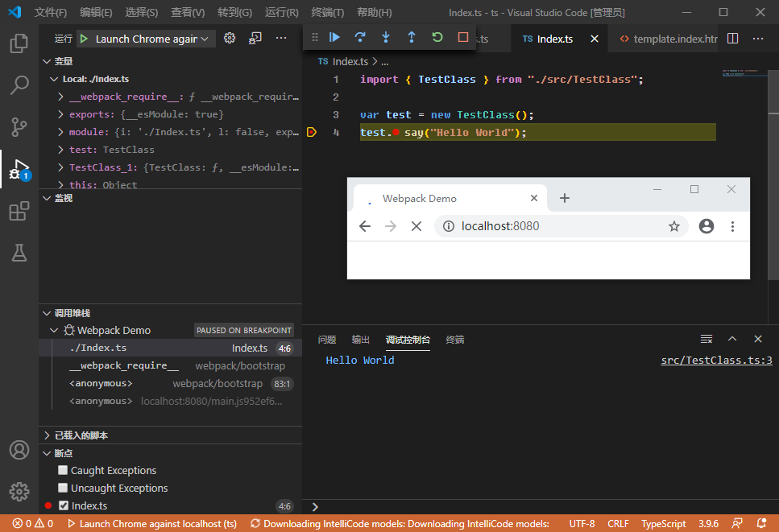This screenshot has width=779, height=532.
Task: Change the CRLF line ending setting
Action: (x=618, y=524)
